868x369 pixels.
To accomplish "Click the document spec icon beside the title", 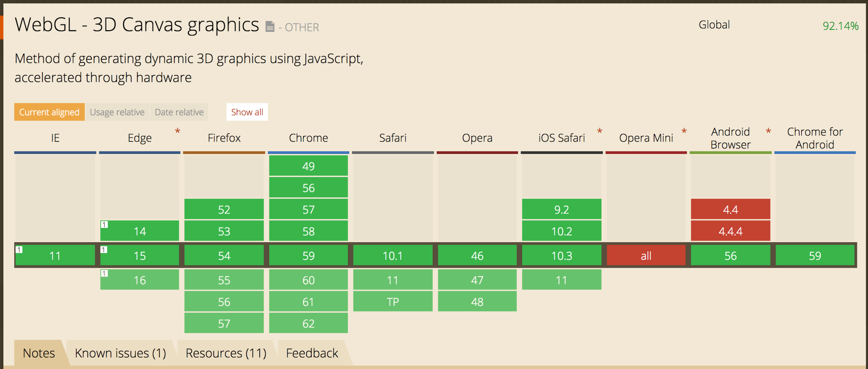I will [270, 27].
